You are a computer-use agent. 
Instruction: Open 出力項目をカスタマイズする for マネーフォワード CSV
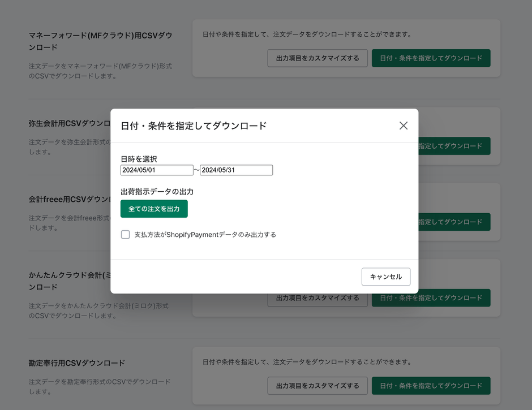coord(317,58)
